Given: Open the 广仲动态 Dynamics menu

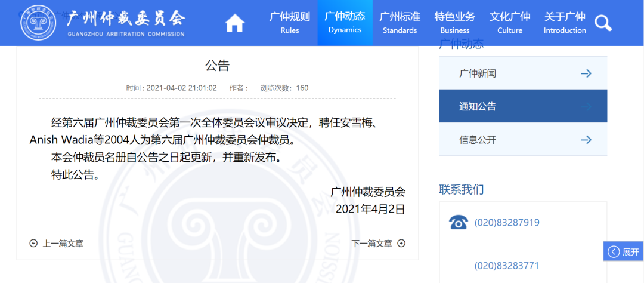Looking at the screenshot, I should click(345, 23).
